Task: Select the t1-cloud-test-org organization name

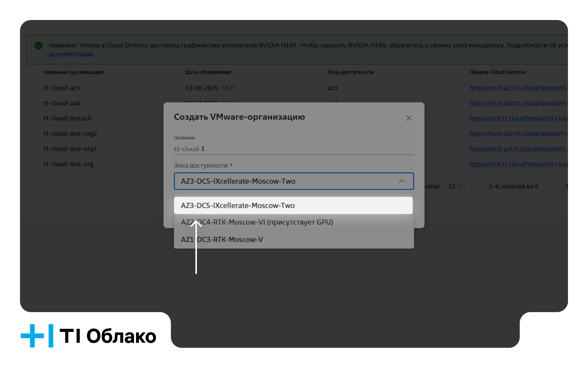Action: click(68, 164)
